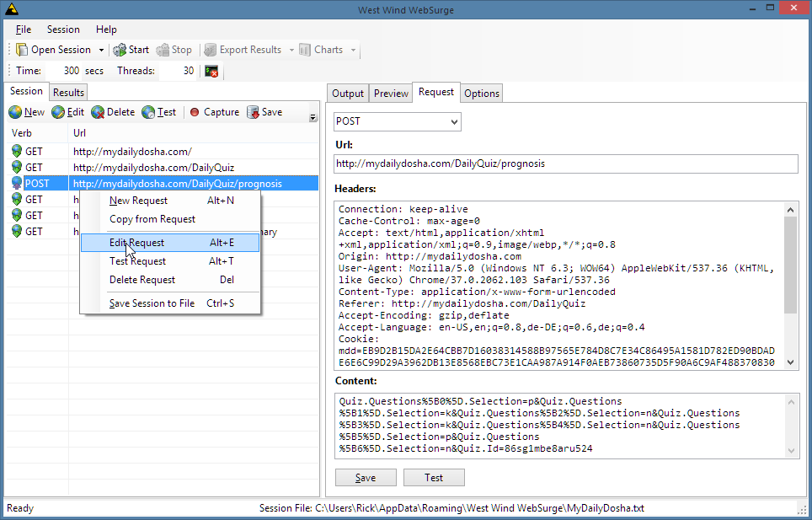Click inside the Headers text area
This screenshot has height=520, width=812.
pyautogui.click(x=559, y=286)
